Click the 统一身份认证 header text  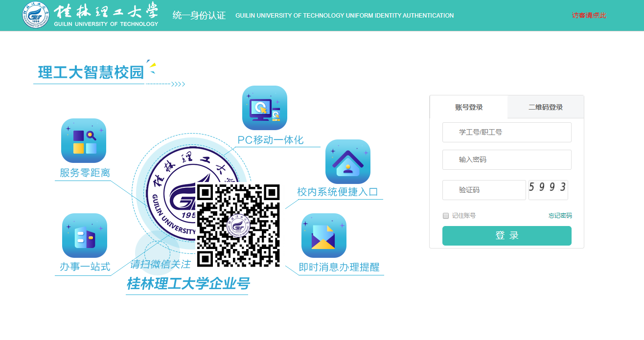[199, 16]
